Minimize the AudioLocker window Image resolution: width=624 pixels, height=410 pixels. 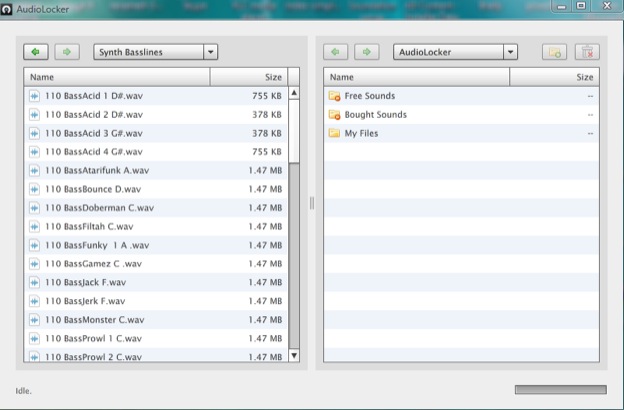(562, 6)
